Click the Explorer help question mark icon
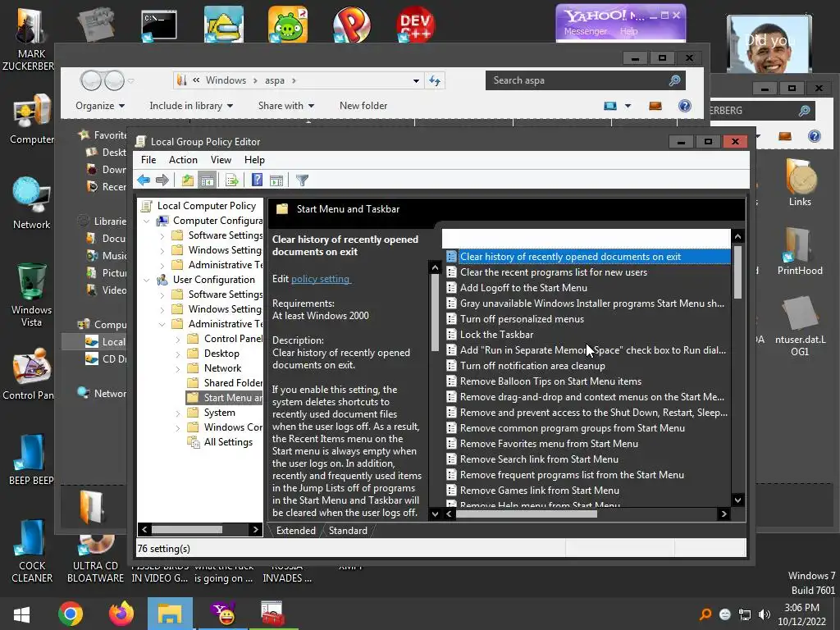Image resolution: width=840 pixels, height=630 pixels. pyautogui.click(x=685, y=106)
